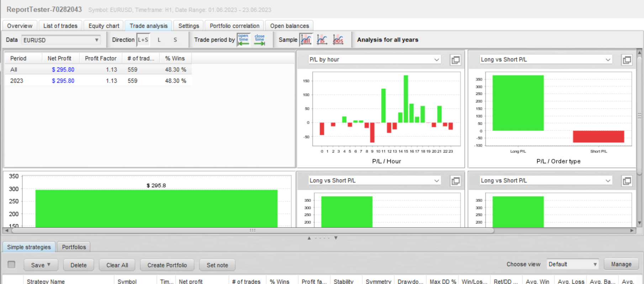Click the horizontal scrollbar left arrow
The height and width of the screenshot is (284, 644).
point(7,230)
